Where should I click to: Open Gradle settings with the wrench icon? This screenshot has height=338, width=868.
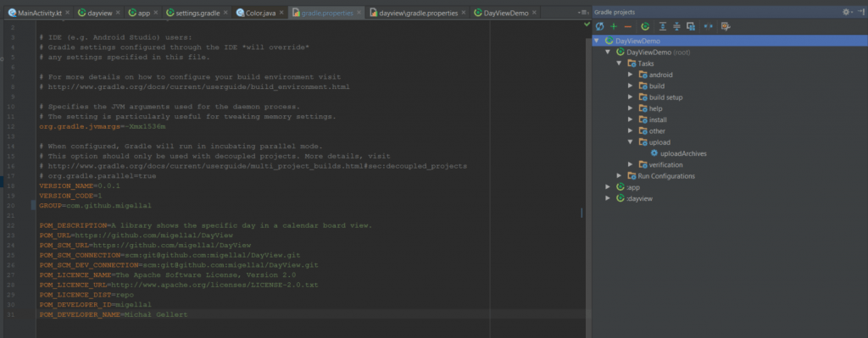coord(726,26)
